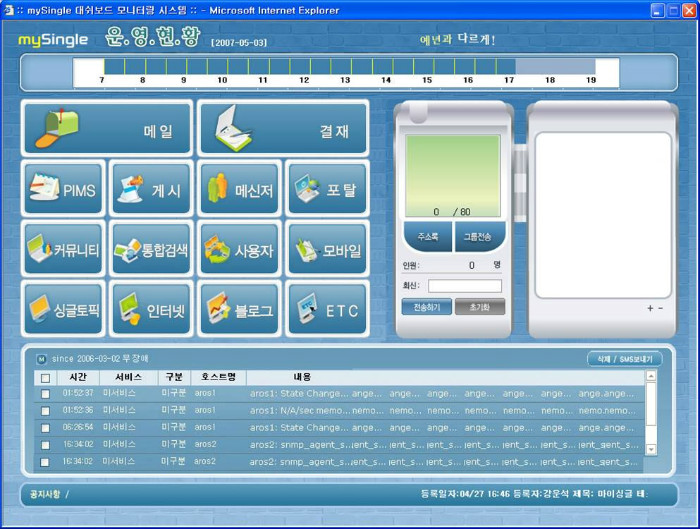
Task: Click the minus sign below recipient list
Action: [661, 308]
